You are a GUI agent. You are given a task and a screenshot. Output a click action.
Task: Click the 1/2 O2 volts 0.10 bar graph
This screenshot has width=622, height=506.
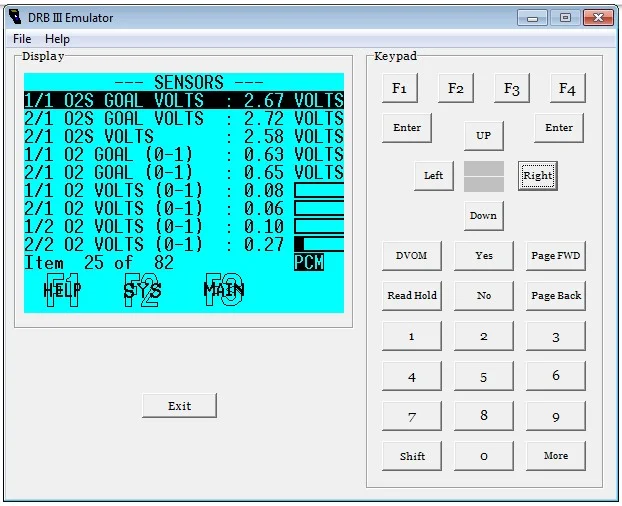319,226
